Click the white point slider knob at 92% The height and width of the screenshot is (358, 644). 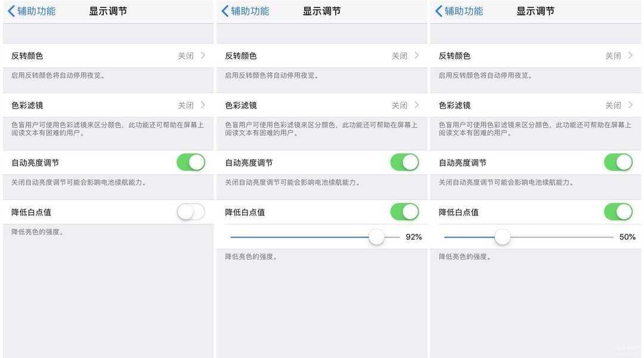tap(376, 237)
